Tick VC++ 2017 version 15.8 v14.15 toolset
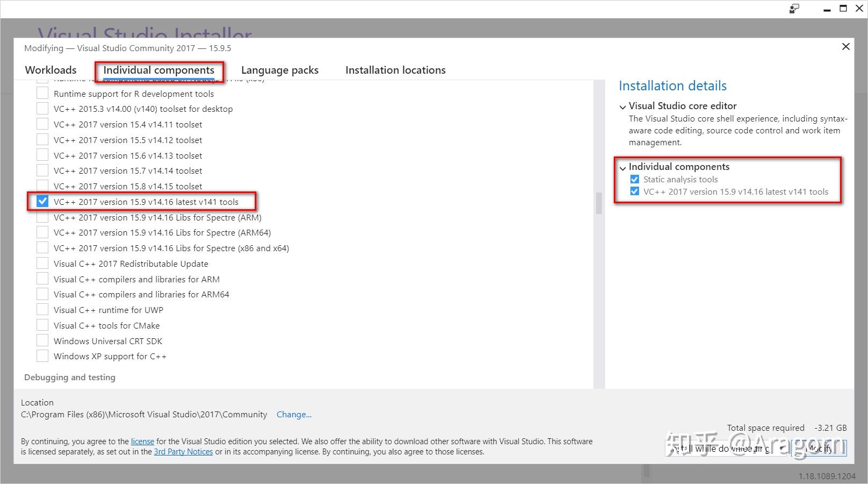 (x=42, y=186)
